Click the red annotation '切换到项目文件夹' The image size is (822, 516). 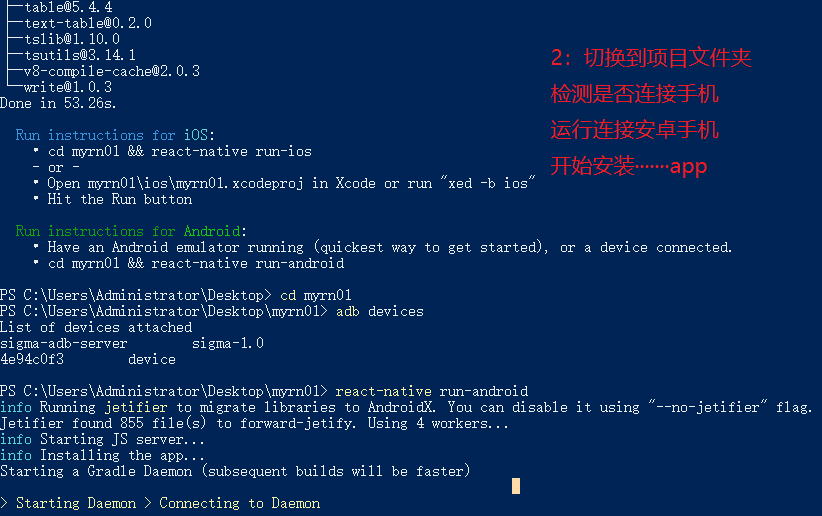(x=667, y=58)
